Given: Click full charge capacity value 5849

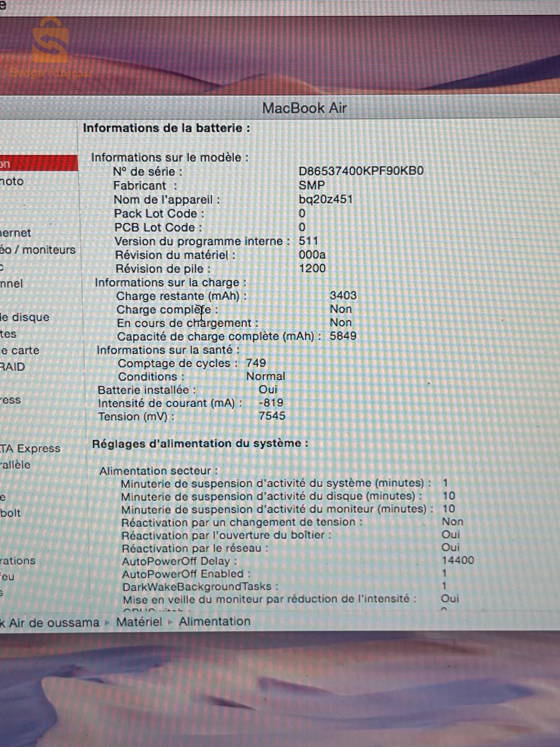Looking at the screenshot, I should click(x=343, y=336).
